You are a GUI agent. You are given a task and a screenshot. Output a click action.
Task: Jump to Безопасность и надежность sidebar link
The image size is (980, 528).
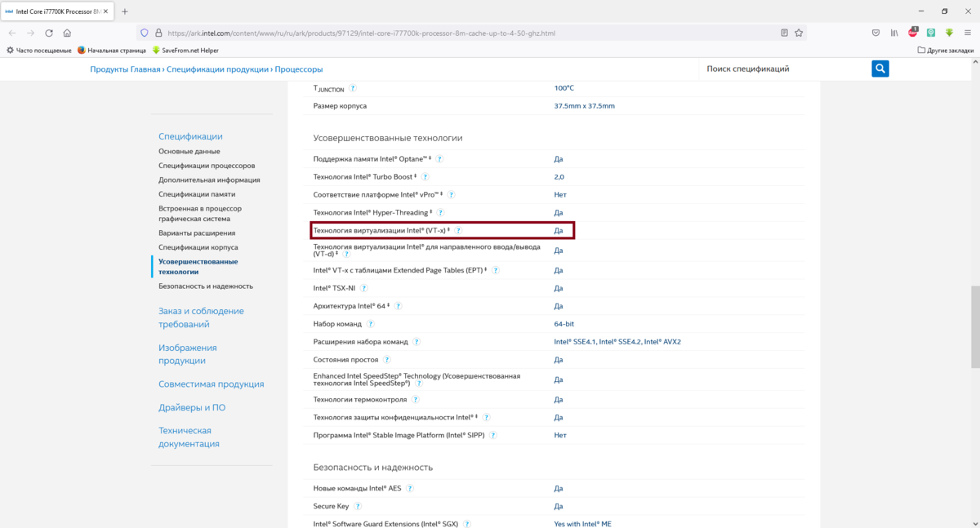click(x=206, y=286)
